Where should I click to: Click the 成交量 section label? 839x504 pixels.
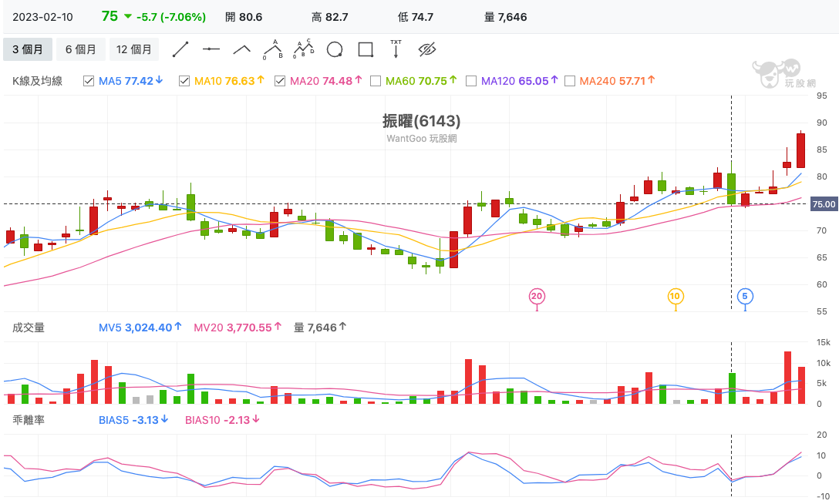pyautogui.click(x=29, y=328)
